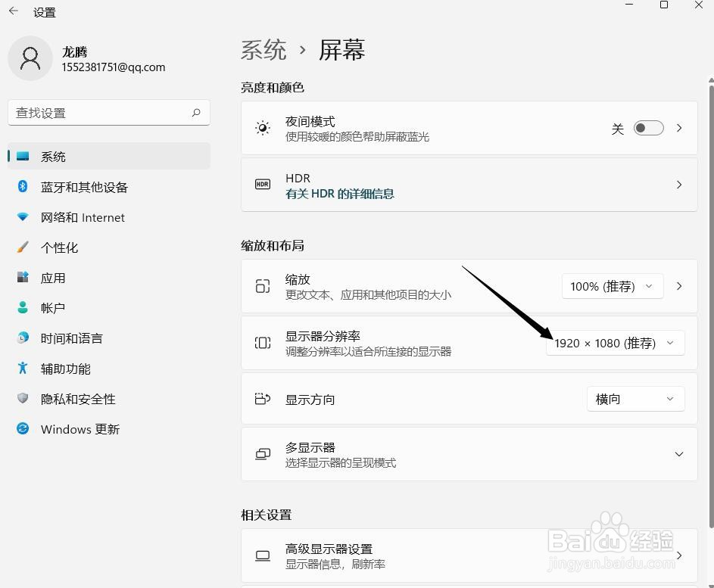
Task: Minimize the Settings window
Action: pyautogui.click(x=629, y=5)
